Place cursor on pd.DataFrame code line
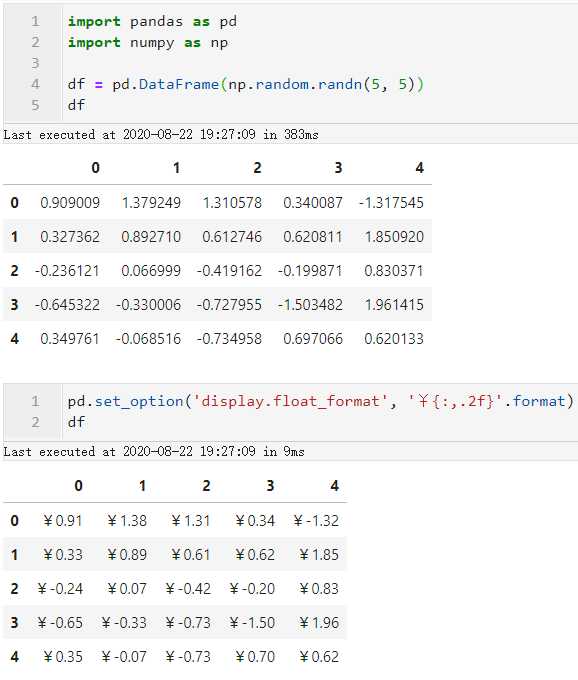 [x=245, y=84]
